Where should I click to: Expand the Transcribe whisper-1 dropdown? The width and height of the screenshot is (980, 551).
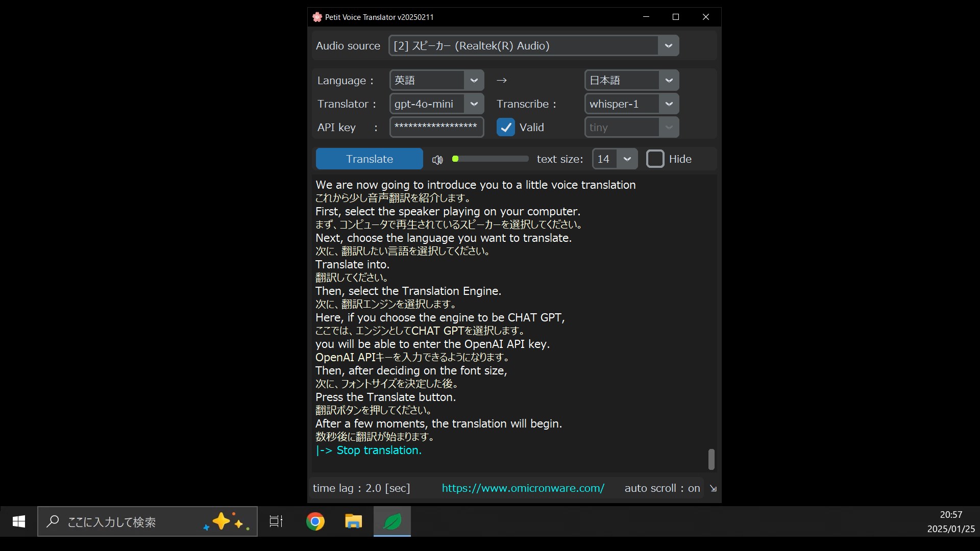pos(669,104)
